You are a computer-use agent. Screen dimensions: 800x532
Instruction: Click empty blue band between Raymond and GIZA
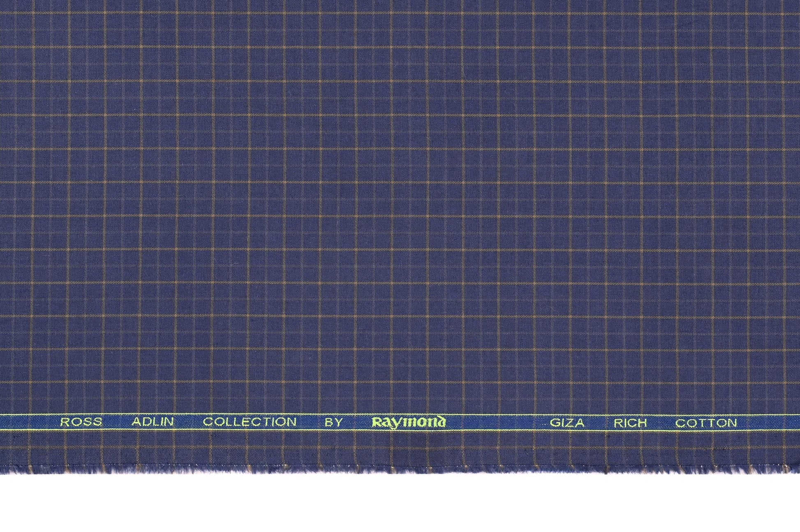pos(497,423)
